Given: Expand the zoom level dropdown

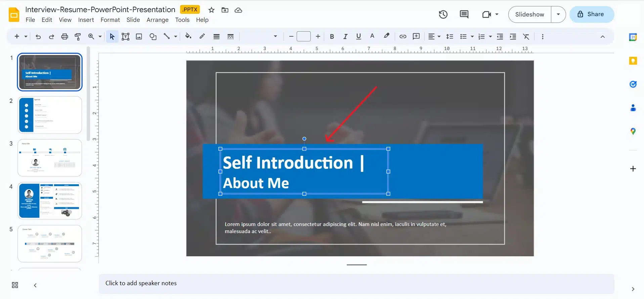Looking at the screenshot, I should click(x=100, y=37).
